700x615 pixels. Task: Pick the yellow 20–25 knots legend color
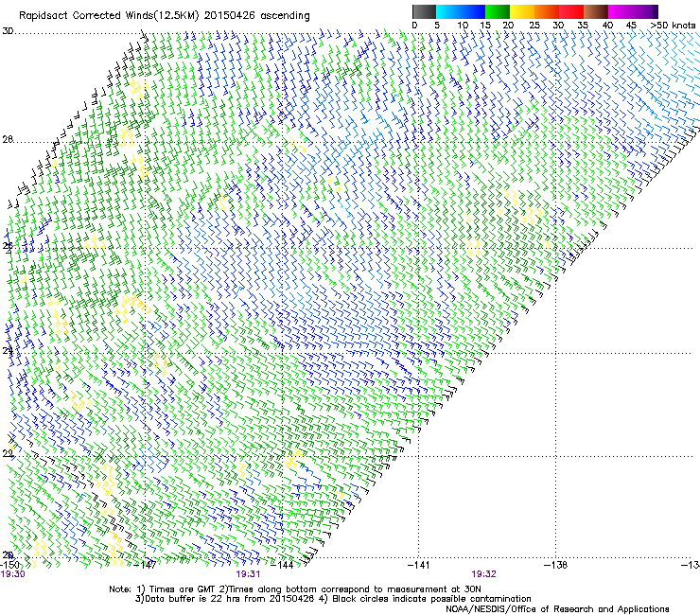coord(522,11)
